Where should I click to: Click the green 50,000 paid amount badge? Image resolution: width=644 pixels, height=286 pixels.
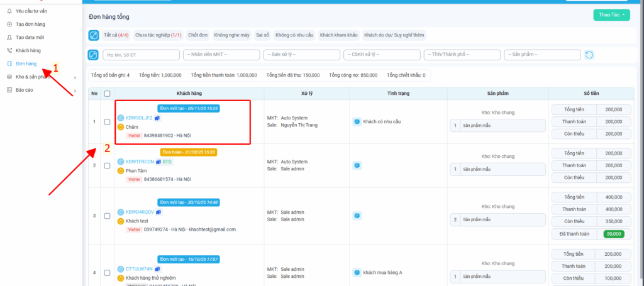pos(613,234)
